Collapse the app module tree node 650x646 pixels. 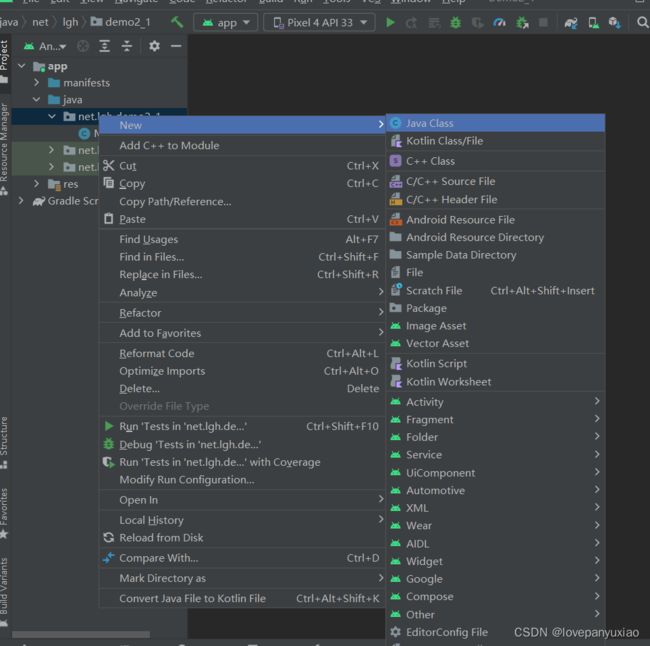pos(22,66)
